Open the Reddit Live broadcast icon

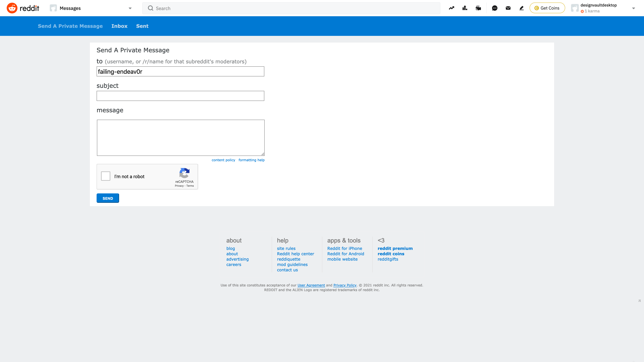[x=478, y=8]
